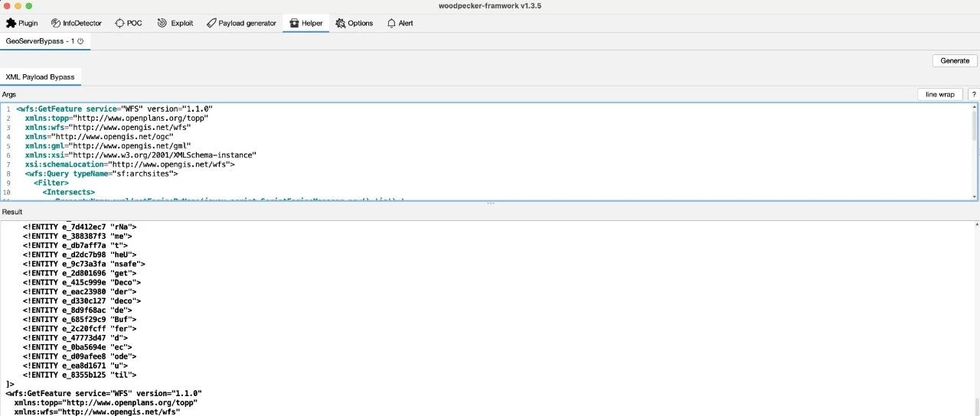
Task: Click the wfs:GetFeature line in Result
Action: click(x=103, y=393)
